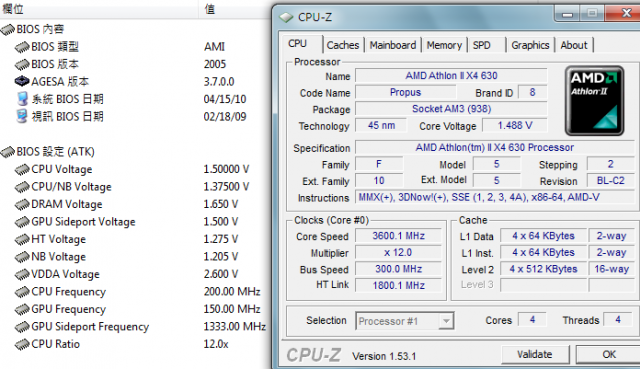The height and width of the screenshot is (369, 640).
Task: Click the Code Name field Propus
Action: tap(405, 93)
